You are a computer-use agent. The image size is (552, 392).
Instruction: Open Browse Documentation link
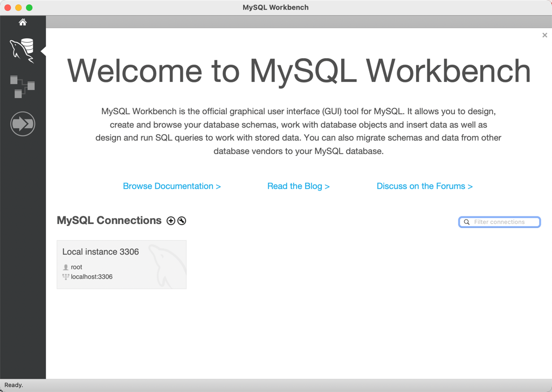coord(171,186)
